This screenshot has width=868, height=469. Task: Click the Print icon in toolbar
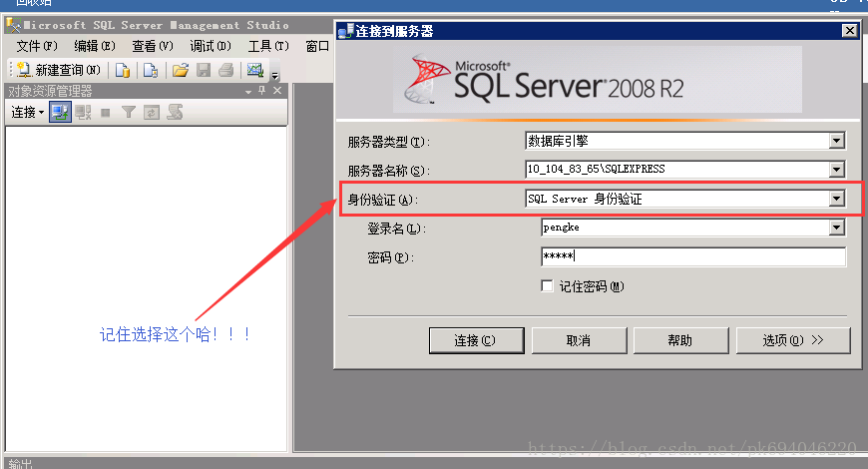click(x=226, y=70)
